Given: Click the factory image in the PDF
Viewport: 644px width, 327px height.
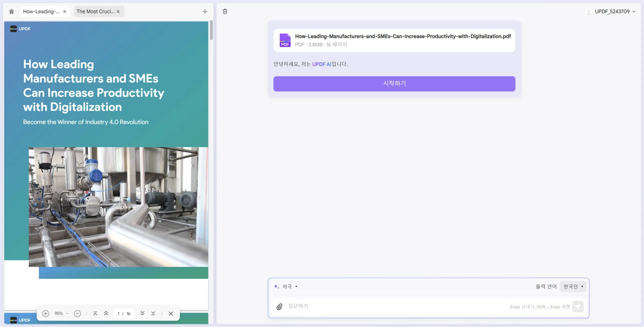Looking at the screenshot, I should coord(118,207).
